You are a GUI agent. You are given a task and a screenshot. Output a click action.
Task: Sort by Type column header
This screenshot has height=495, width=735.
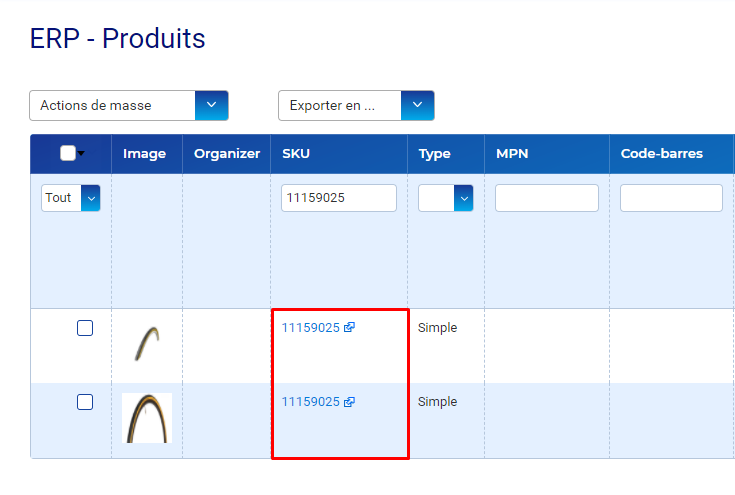[x=435, y=154]
